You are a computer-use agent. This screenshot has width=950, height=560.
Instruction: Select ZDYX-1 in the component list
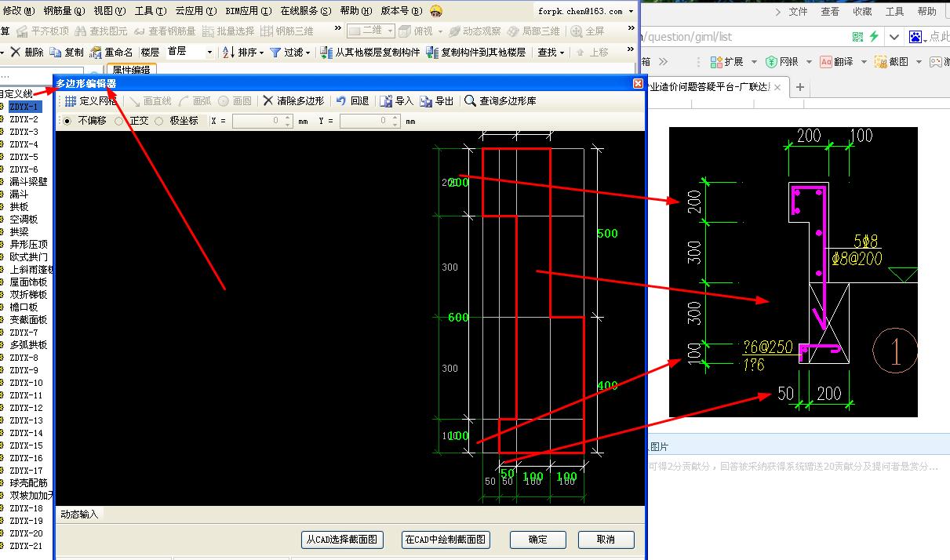point(24,107)
